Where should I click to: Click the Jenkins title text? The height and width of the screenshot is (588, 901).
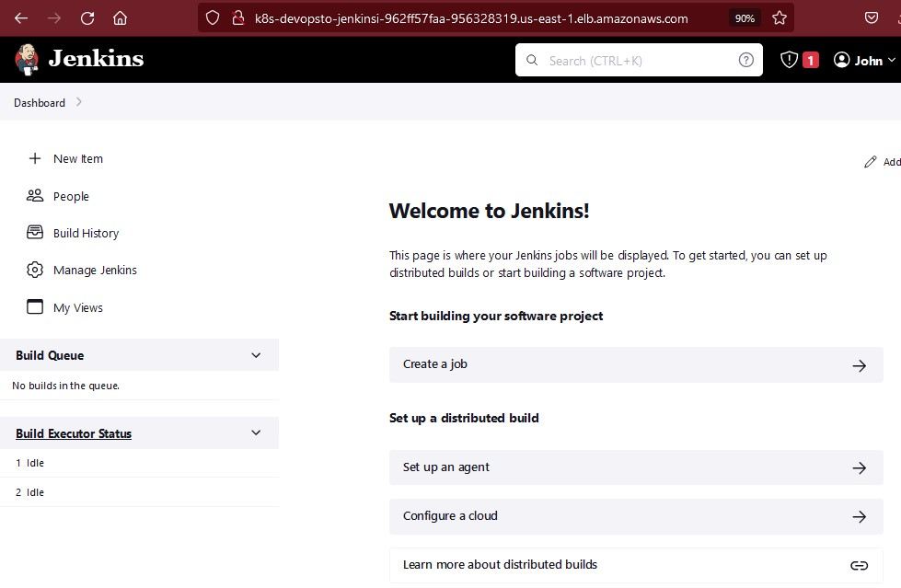pyautogui.click(x=96, y=59)
